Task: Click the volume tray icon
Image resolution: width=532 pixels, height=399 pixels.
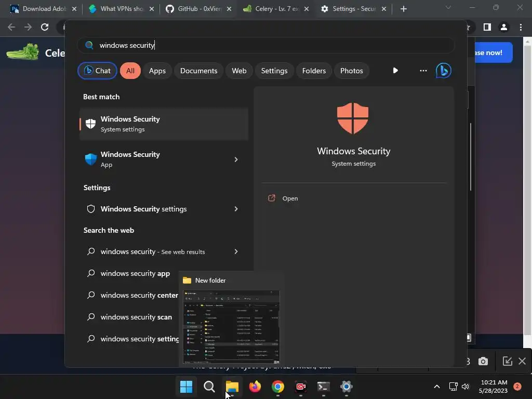Action: pyautogui.click(x=465, y=387)
